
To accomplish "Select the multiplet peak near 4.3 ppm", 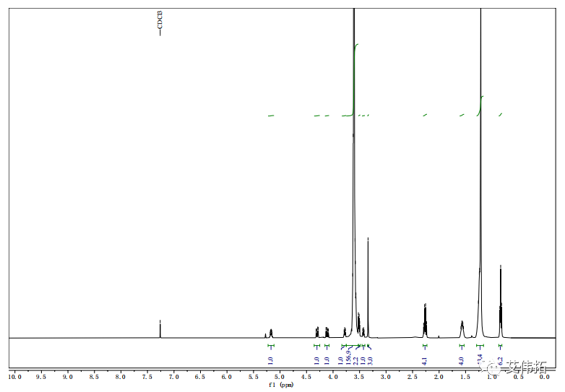I will pos(317,331).
